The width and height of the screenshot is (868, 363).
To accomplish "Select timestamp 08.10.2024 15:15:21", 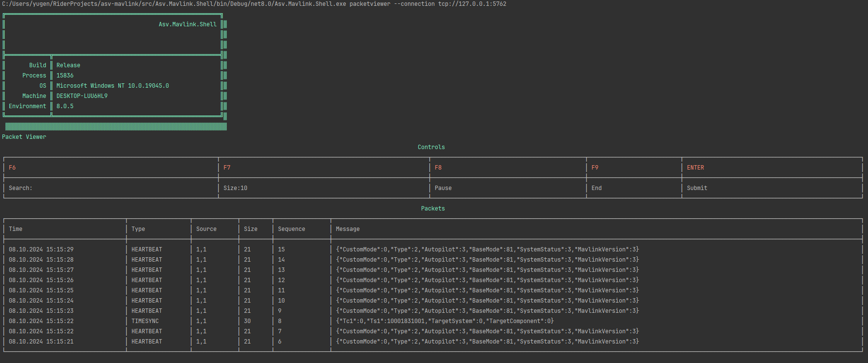I will (41, 342).
